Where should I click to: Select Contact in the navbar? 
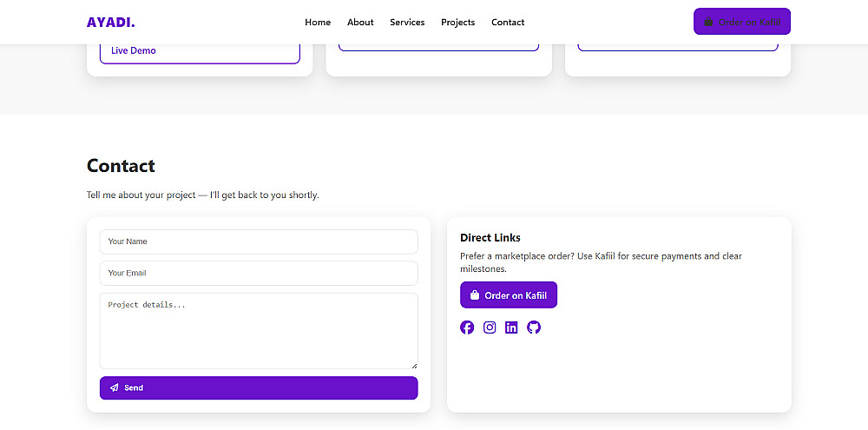[x=508, y=23]
